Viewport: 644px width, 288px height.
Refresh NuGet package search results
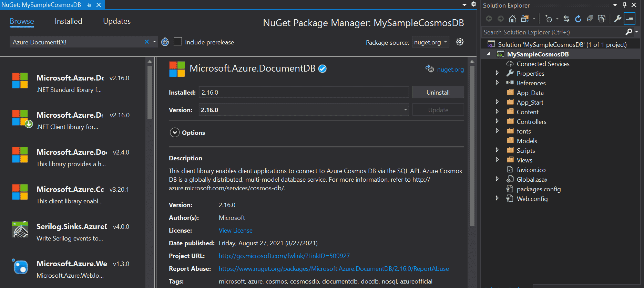click(x=165, y=42)
